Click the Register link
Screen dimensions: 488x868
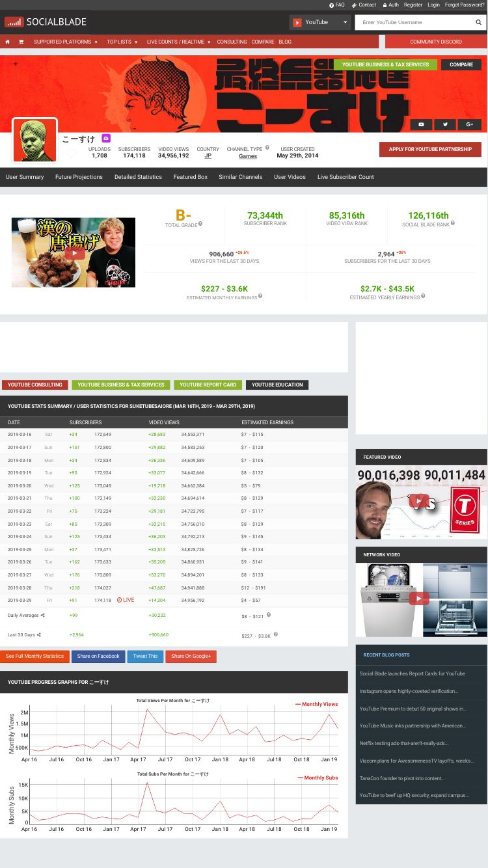coord(413,5)
